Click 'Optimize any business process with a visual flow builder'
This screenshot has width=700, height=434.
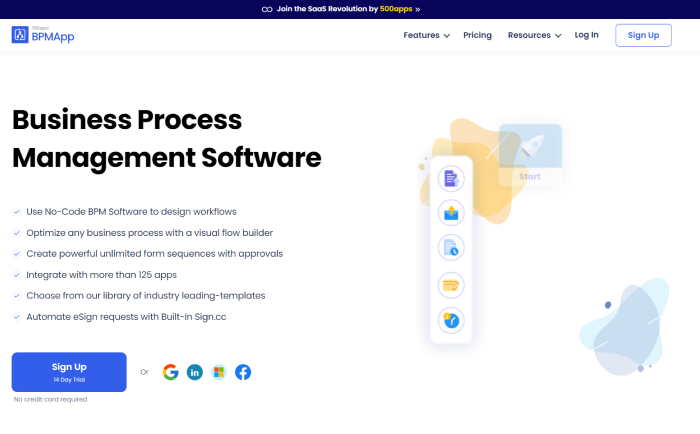click(150, 233)
